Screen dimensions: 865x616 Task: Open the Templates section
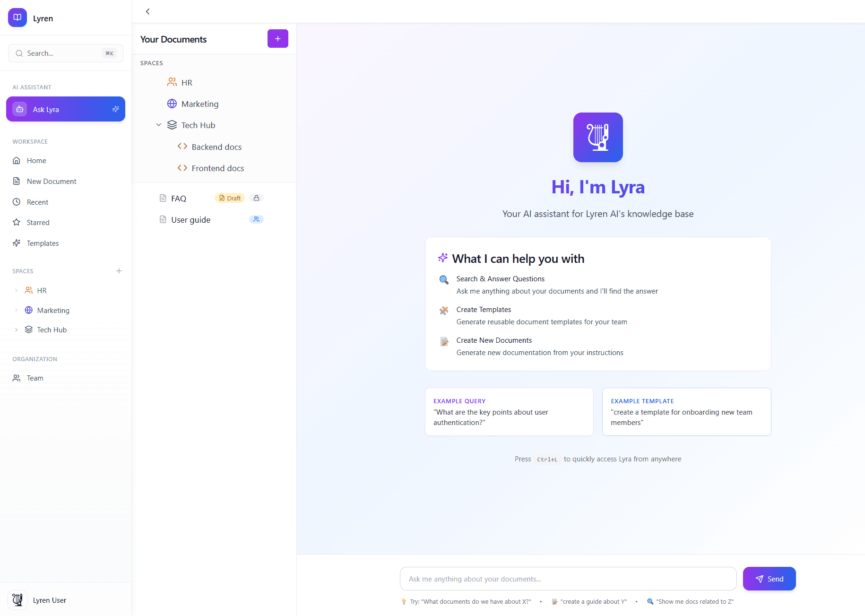(x=42, y=243)
